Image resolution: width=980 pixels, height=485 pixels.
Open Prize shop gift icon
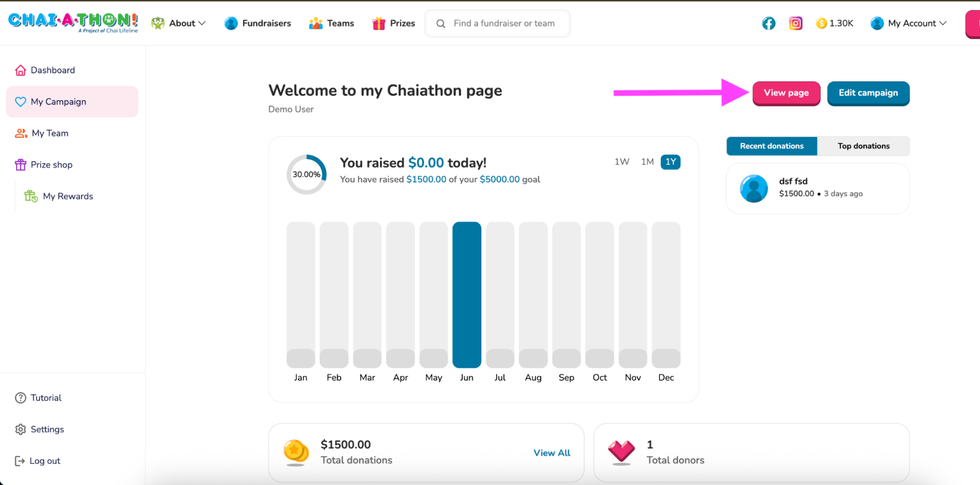21,165
